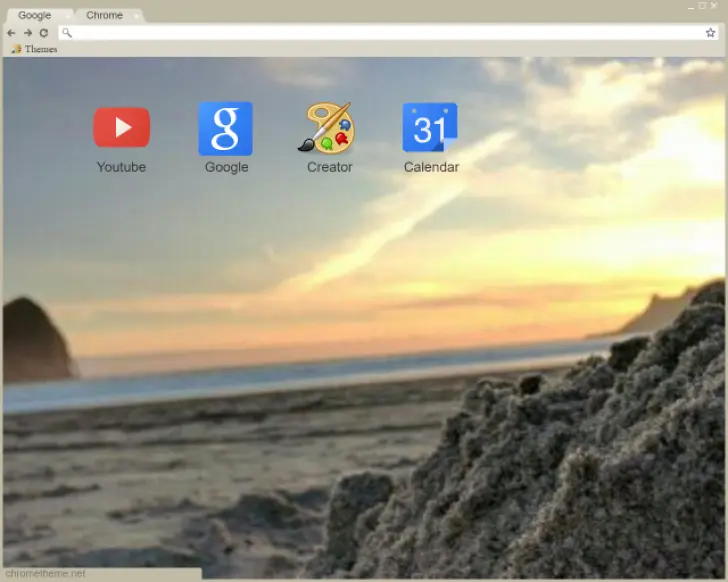The height and width of the screenshot is (582, 728).
Task: Open the Themes bookmark in bookmarks bar
Action: pyautogui.click(x=34, y=49)
